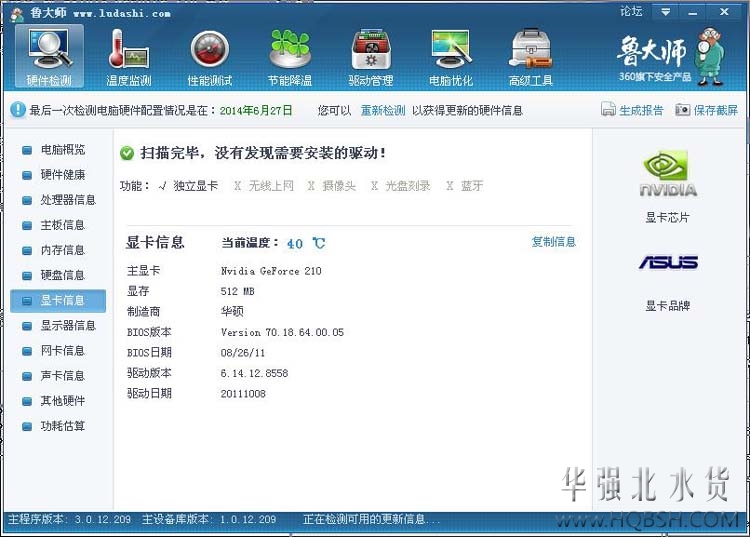The image size is (750, 537).
Task: Click the Version 70.18.64.00.05 BIOS value
Action: click(x=282, y=332)
